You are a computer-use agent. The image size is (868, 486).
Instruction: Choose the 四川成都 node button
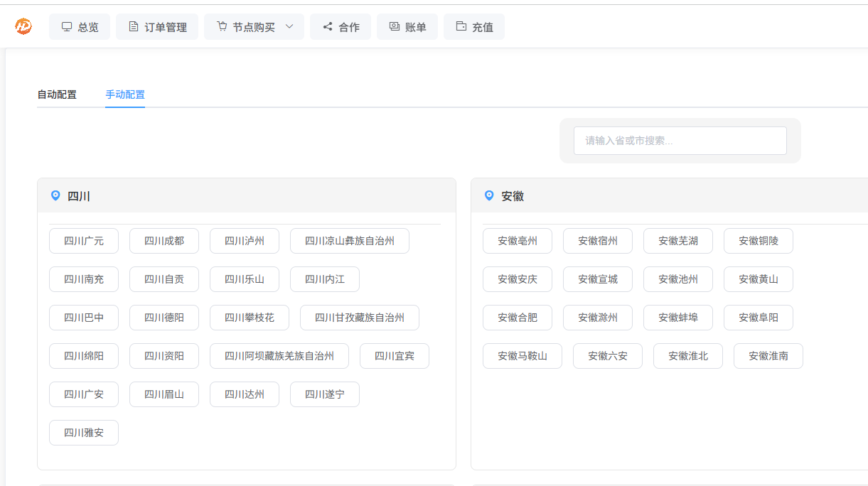point(164,241)
